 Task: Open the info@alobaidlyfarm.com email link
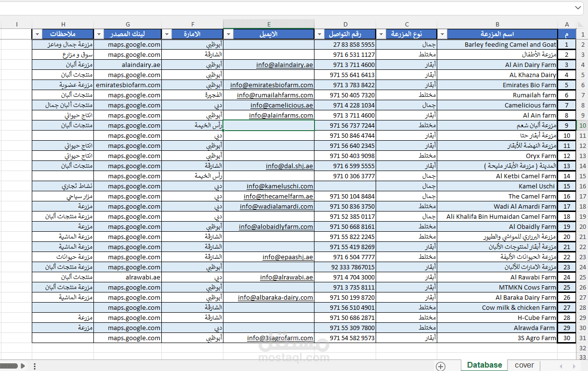(276, 226)
